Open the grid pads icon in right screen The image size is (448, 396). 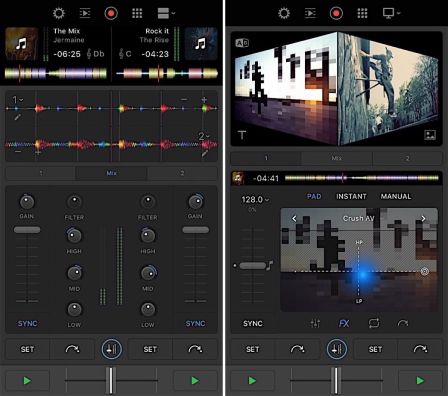362,13
